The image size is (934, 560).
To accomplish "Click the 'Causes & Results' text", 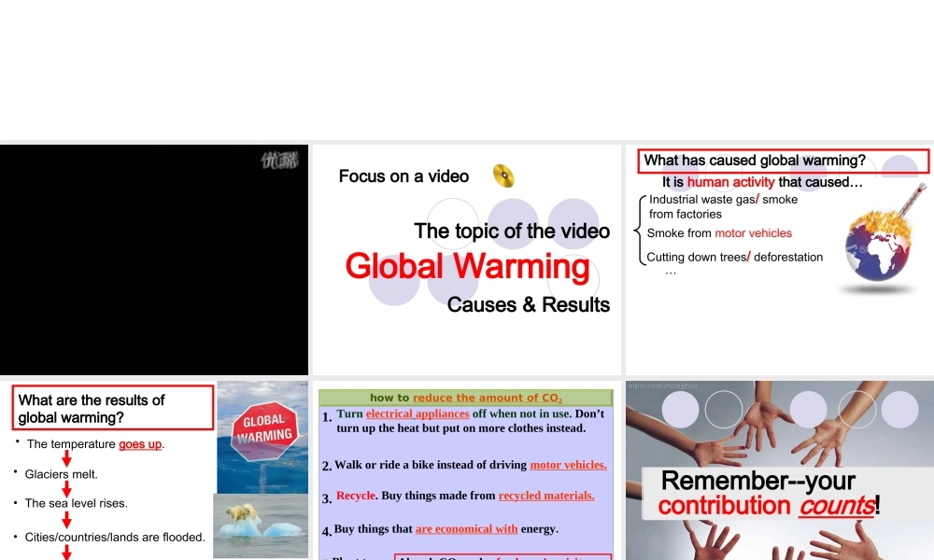I will point(529,304).
